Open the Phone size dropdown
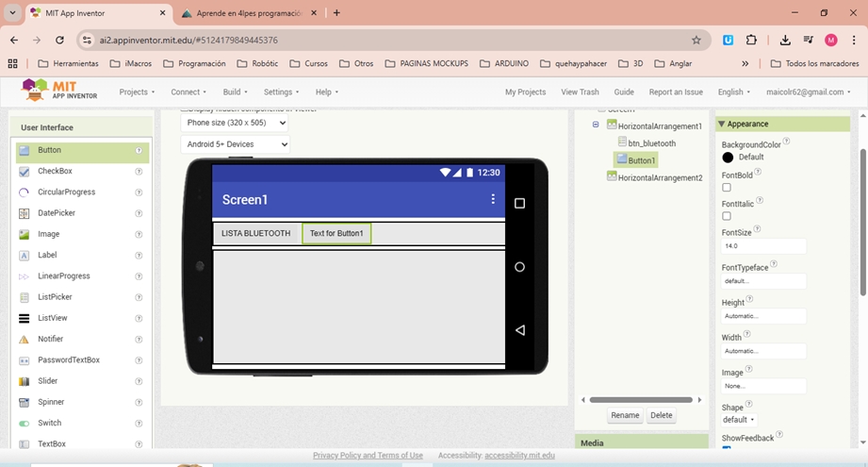Screen dimensions: 868x467 [x=235, y=122]
